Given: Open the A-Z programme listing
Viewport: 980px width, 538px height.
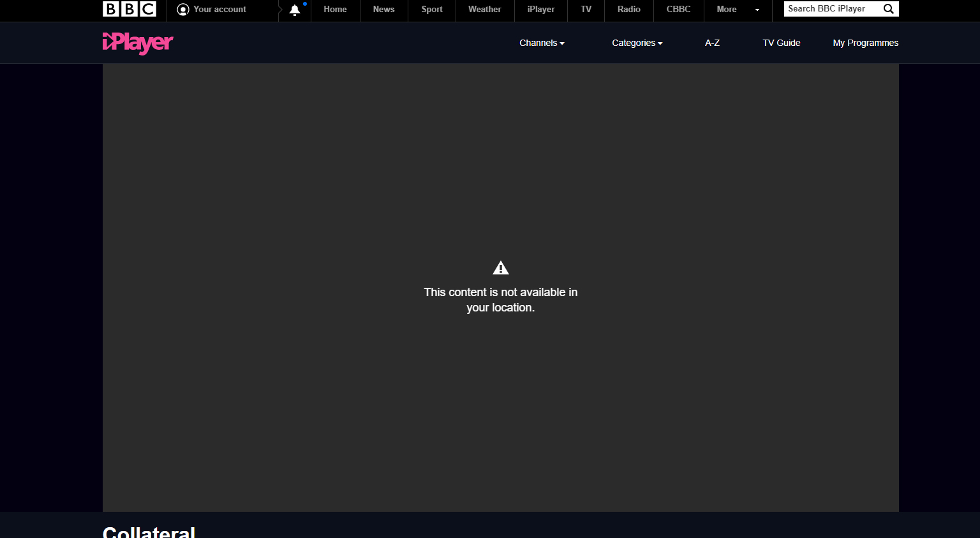Looking at the screenshot, I should (x=712, y=43).
